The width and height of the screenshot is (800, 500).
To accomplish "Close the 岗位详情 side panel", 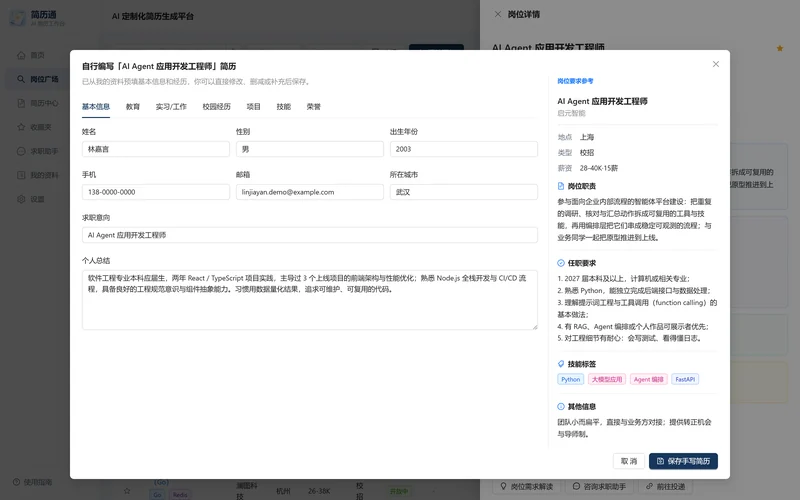I will (x=498, y=14).
